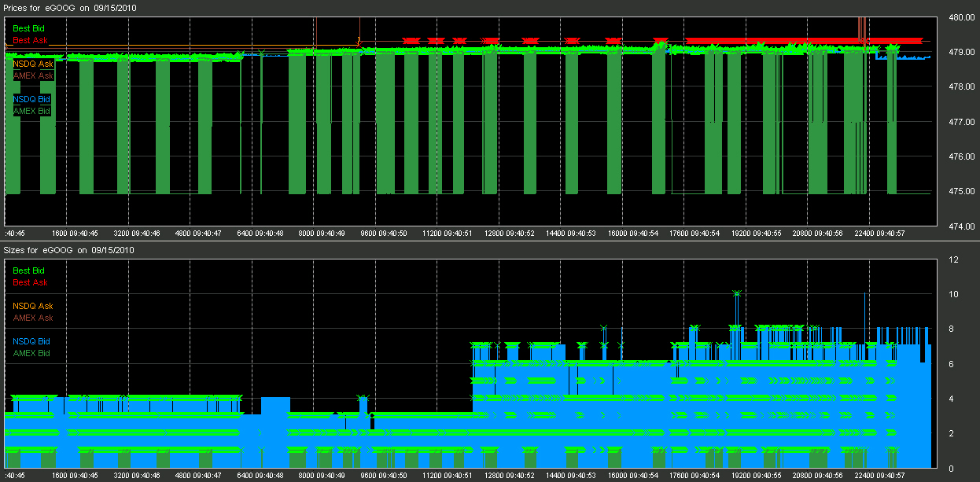Select AMEX Ask legend in Sizes chart
980x482 pixels.
click(x=33, y=318)
